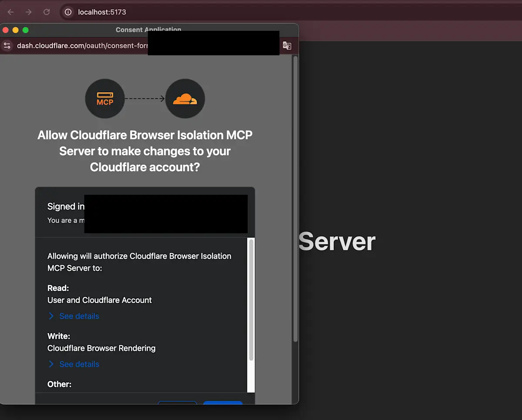Click the page reload icon
The image size is (522, 420).
[46, 12]
